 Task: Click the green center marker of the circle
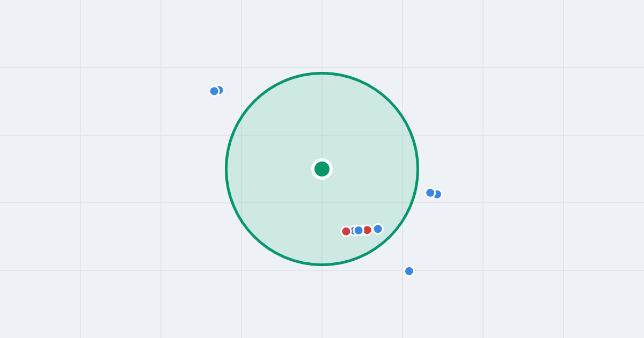coord(322,169)
